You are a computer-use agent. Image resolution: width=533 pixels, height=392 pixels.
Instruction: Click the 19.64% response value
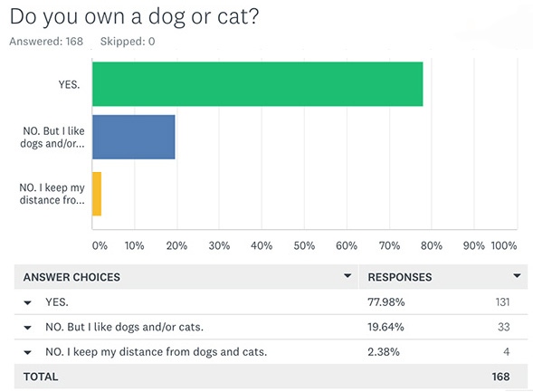click(385, 327)
